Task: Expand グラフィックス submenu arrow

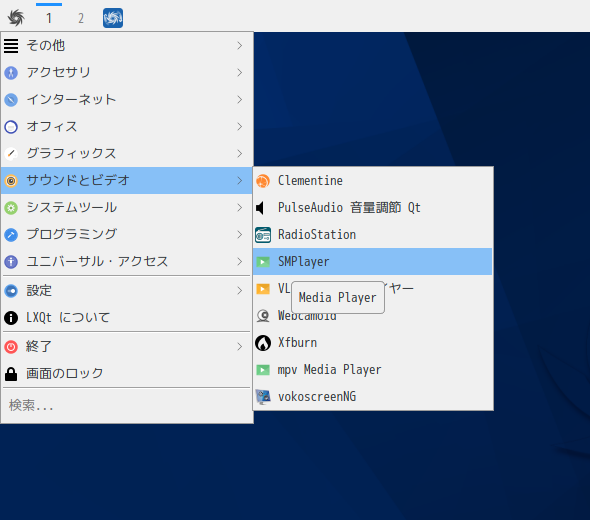Action: 240,154
